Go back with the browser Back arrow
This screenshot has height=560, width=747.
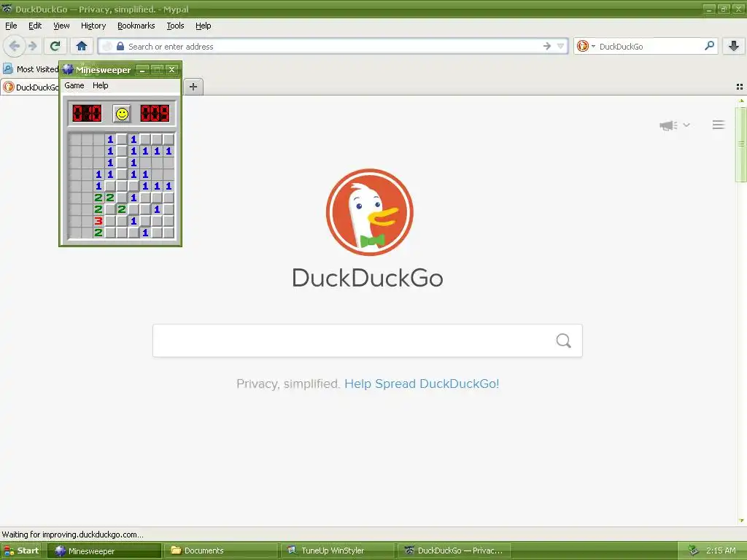tap(14, 46)
